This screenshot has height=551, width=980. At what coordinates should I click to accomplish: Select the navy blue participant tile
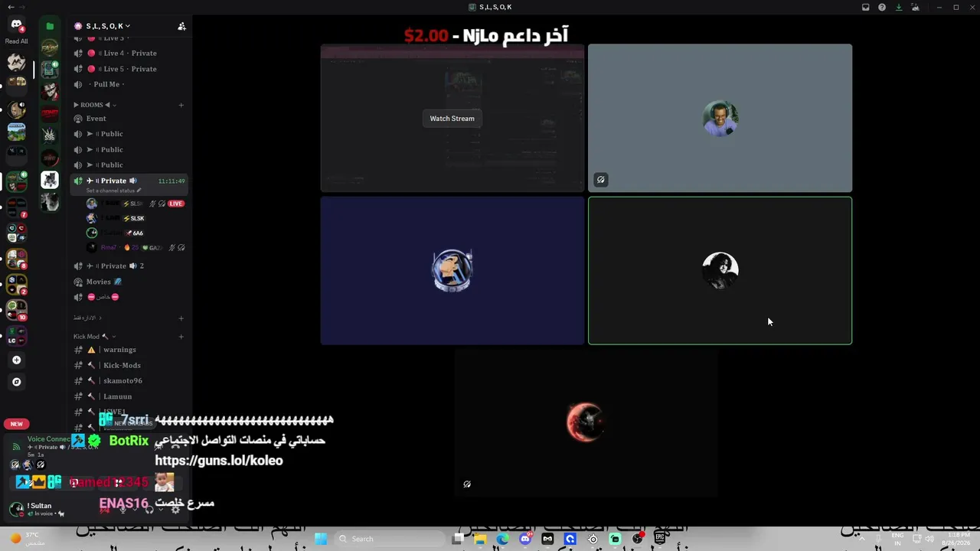click(452, 271)
